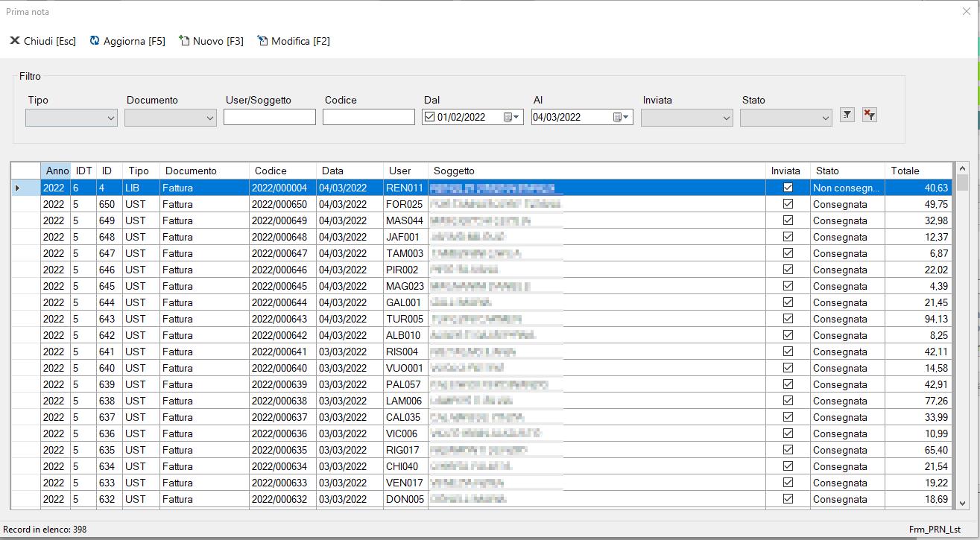Clear filter with red-X funnel icon
This screenshot has height=540, width=980.
(x=869, y=115)
